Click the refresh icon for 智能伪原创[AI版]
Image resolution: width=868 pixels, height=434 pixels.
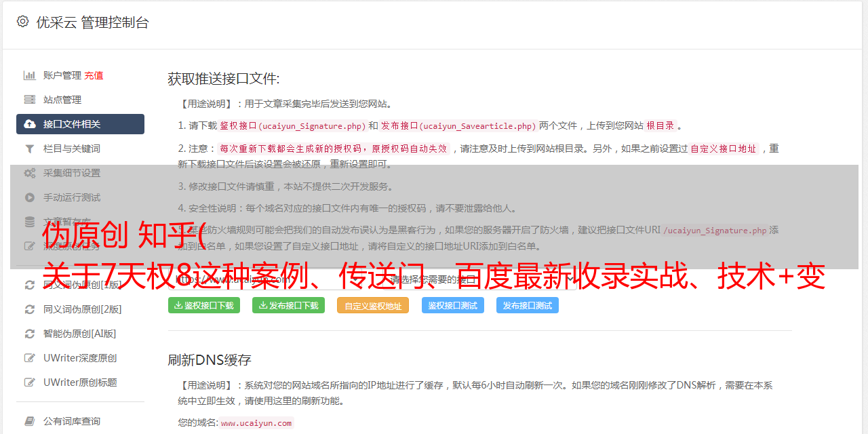coord(30,334)
